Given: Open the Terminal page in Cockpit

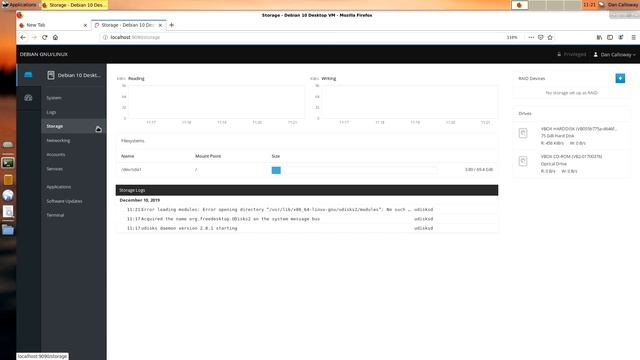Looking at the screenshot, I should click(55, 215).
